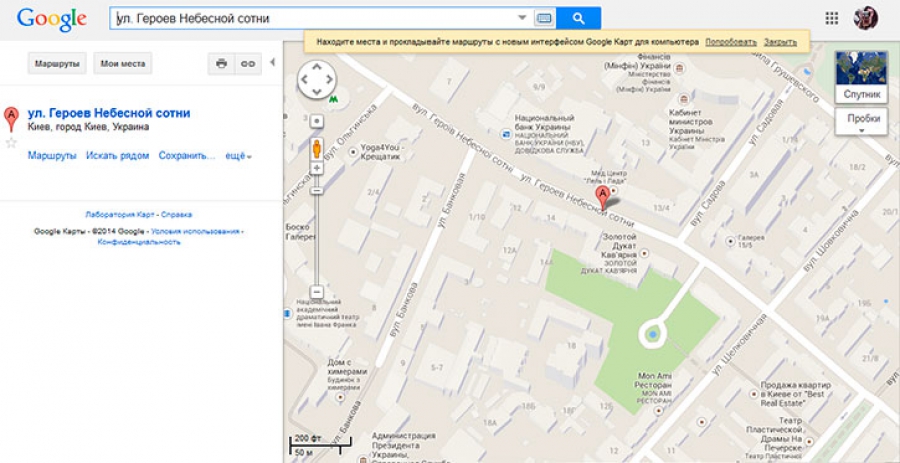The width and height of the screenshot is (900, 463).
Task: Click the Мои места button
Action: point(123,64)
